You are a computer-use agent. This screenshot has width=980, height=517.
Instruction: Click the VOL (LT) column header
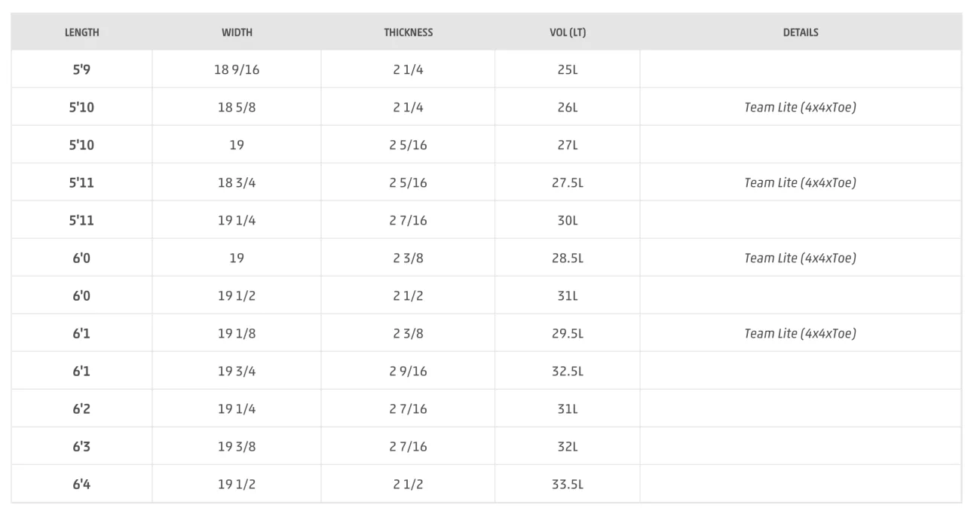pyautogui.click(x=568, y=32)
